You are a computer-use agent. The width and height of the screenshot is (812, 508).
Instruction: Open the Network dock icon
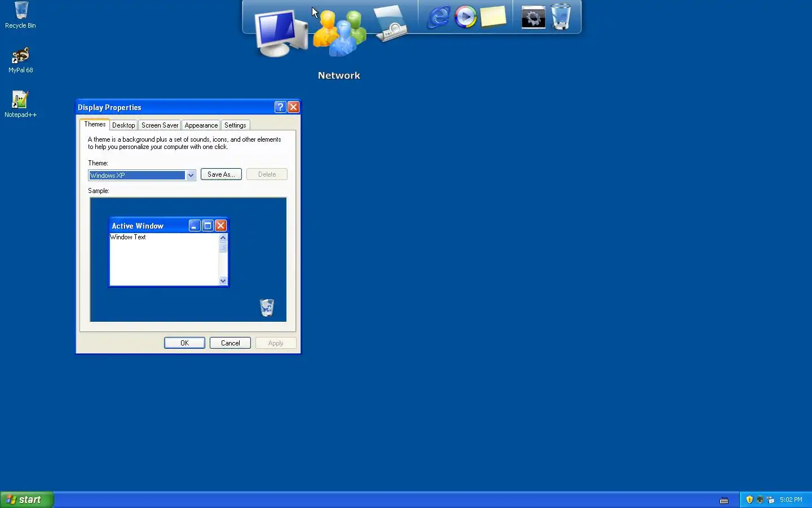point(339,33)
